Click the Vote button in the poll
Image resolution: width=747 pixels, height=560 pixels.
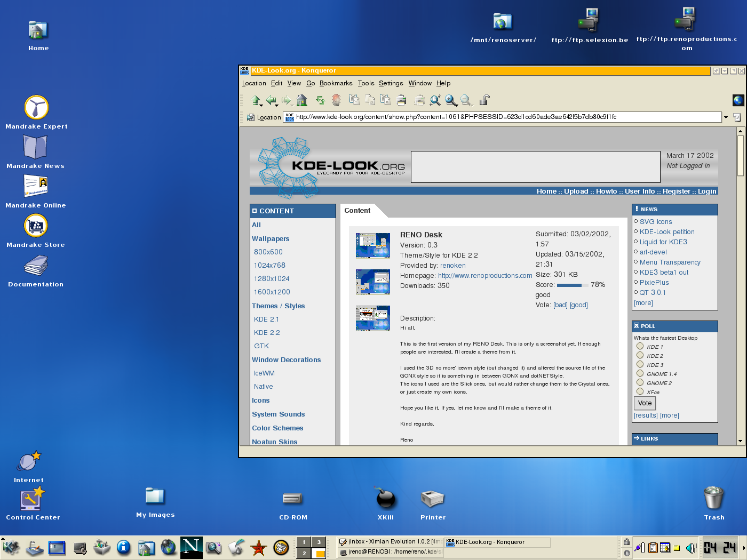645,403
